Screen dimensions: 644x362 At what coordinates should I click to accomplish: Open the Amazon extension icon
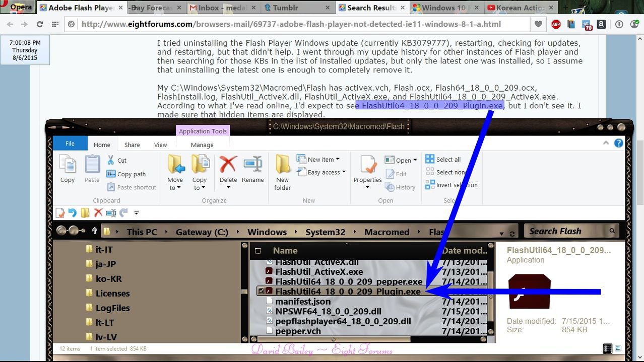pos(601,24)
